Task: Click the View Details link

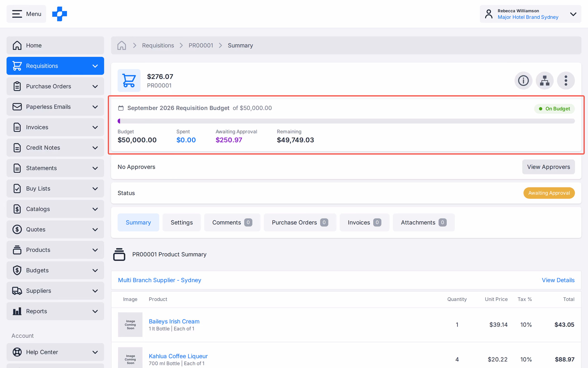Action: point(558,280)
